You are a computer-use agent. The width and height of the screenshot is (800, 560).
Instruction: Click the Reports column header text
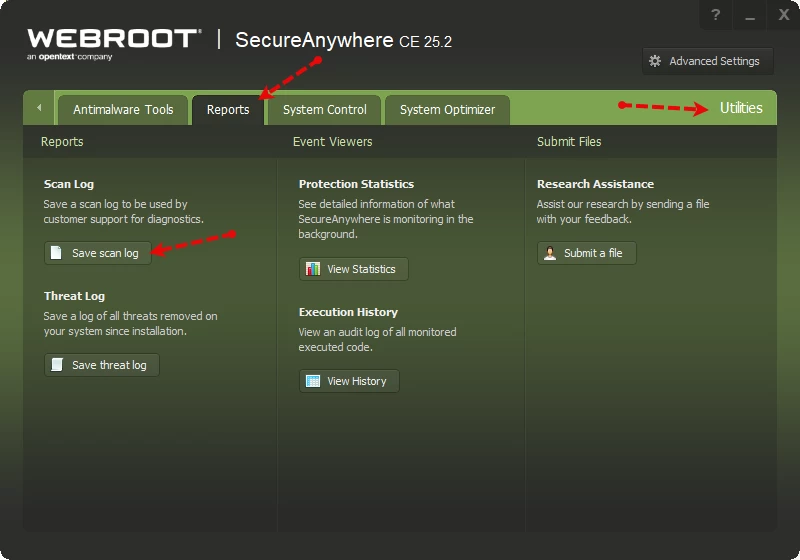pyautogui.click(x=62, y=142)
